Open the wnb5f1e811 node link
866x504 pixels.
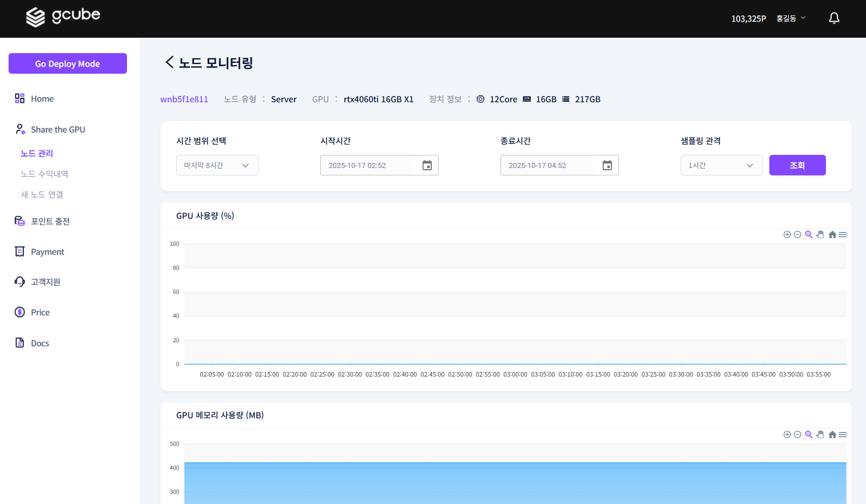[x=184, y=99]
